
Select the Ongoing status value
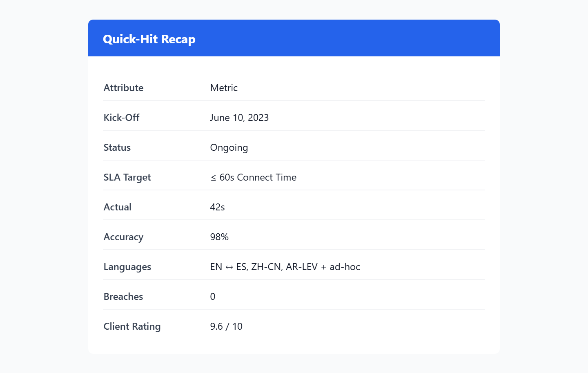[229, 147]
